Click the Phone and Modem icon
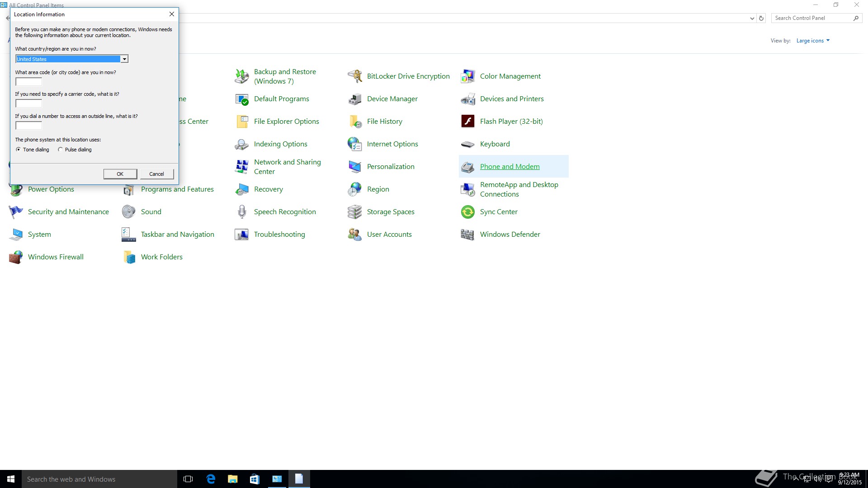The height and width of the screenshot is (488, 868). pyautogui.click(x=468, y=167)
